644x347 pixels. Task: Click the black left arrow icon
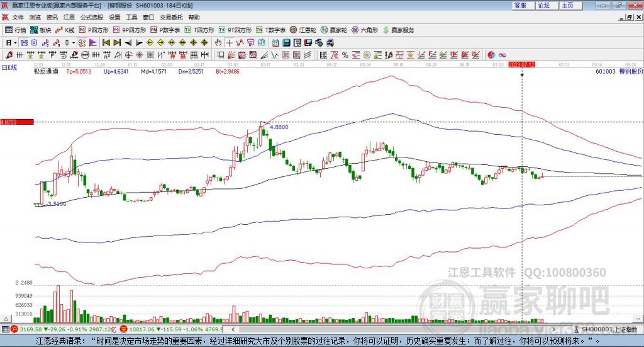point(128,43)
